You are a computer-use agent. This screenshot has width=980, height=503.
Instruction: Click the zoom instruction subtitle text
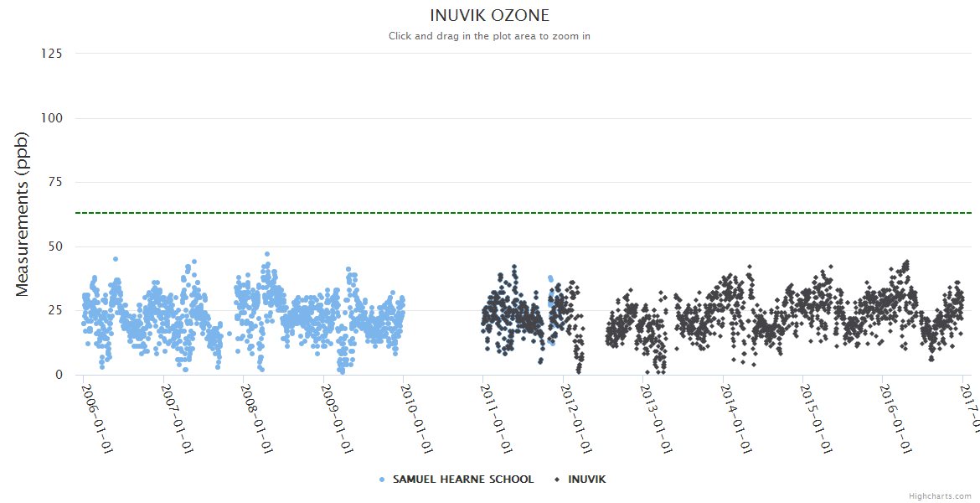[489, 36]
